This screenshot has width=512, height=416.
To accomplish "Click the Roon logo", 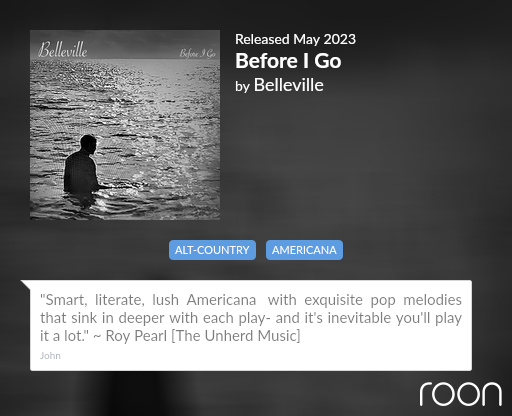I will pos(461,394).
